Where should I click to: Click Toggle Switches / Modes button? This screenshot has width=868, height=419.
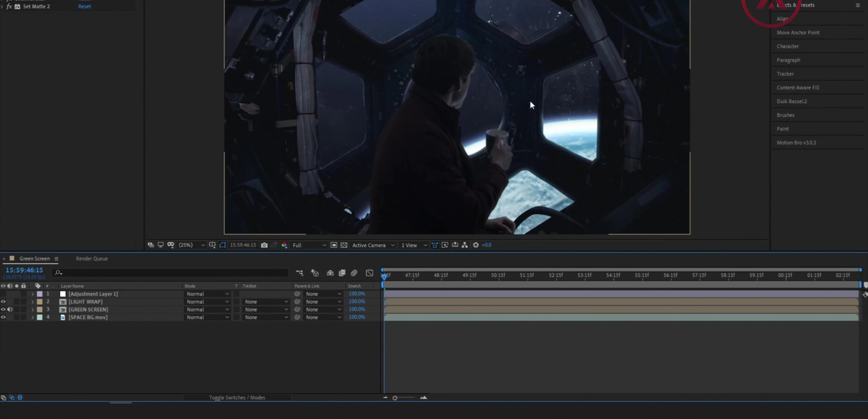point(237,397)
